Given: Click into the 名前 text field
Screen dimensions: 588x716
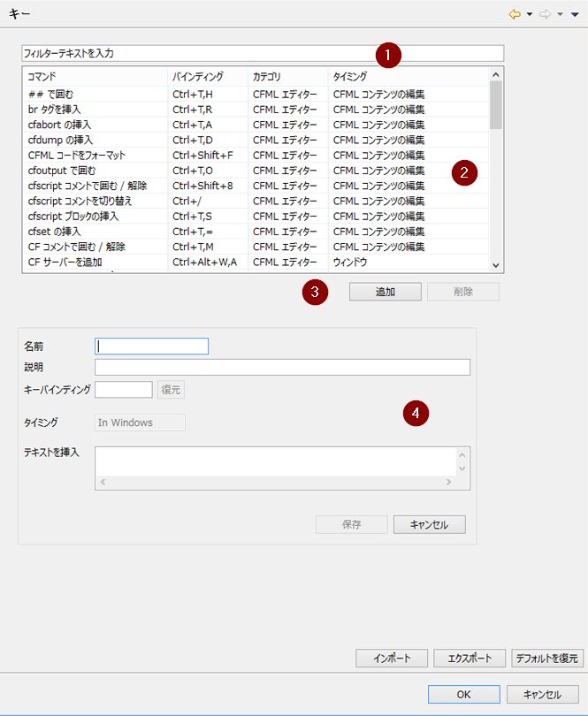Looking at the screenshot, I should (x=152, y=347).
